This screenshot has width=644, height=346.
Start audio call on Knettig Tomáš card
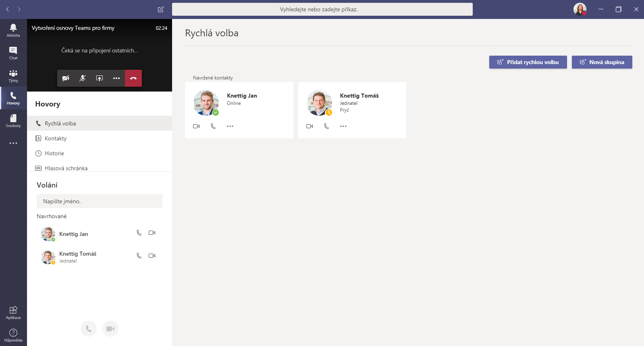pyautogui.click(x=326, y=126)
